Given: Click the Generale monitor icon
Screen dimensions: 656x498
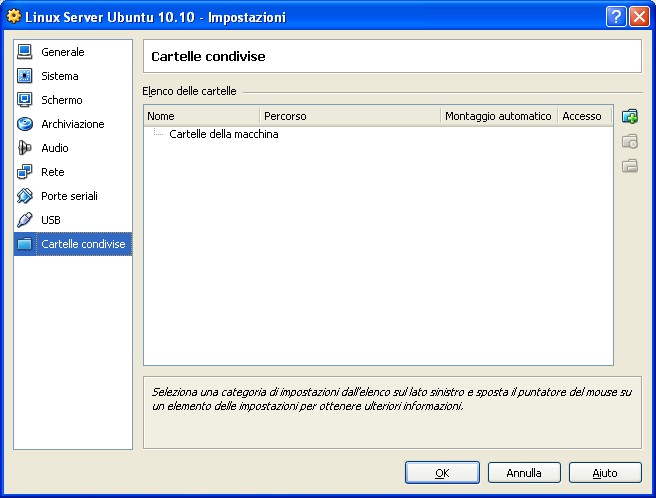Looking at the screenshot, I should [25, 52].
